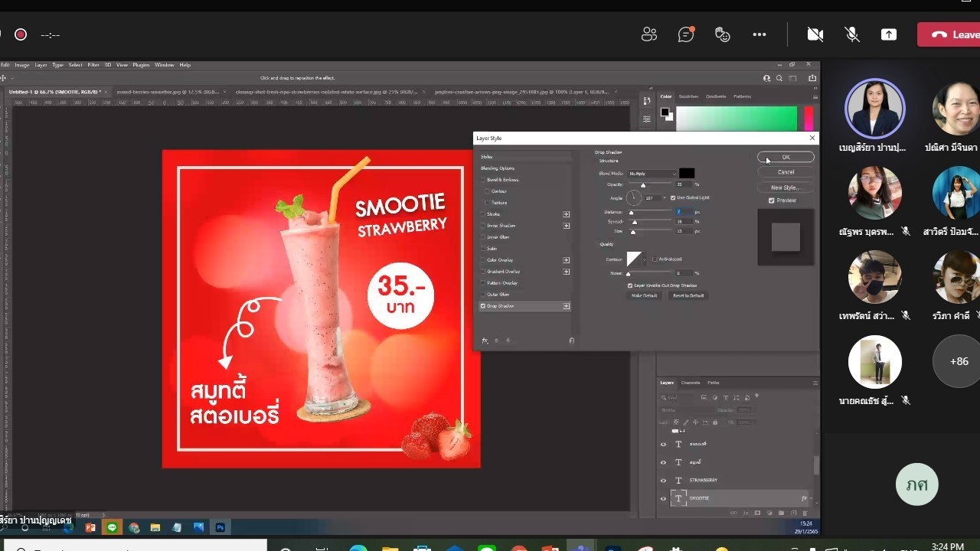The image size is (980, 551).
Task: Enable the Bevel & Emboss checkbox
Action: pyautogui.click(x=483, y=180)
